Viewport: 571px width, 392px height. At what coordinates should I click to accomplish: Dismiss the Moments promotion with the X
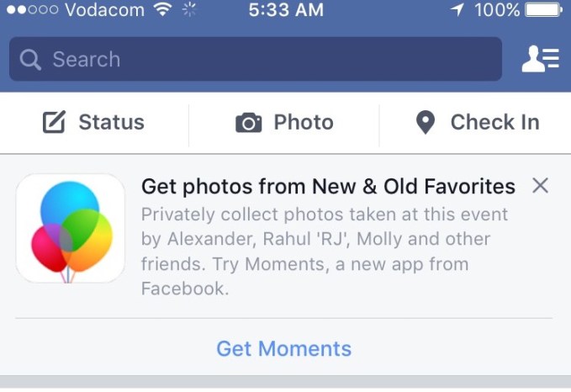coord(541,186)
